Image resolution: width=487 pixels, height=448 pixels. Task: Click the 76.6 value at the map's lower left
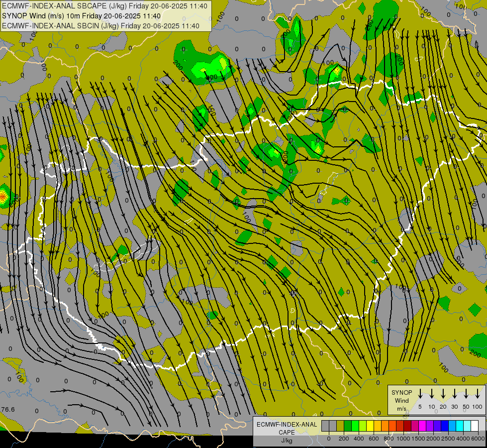[x=8, y=410]
